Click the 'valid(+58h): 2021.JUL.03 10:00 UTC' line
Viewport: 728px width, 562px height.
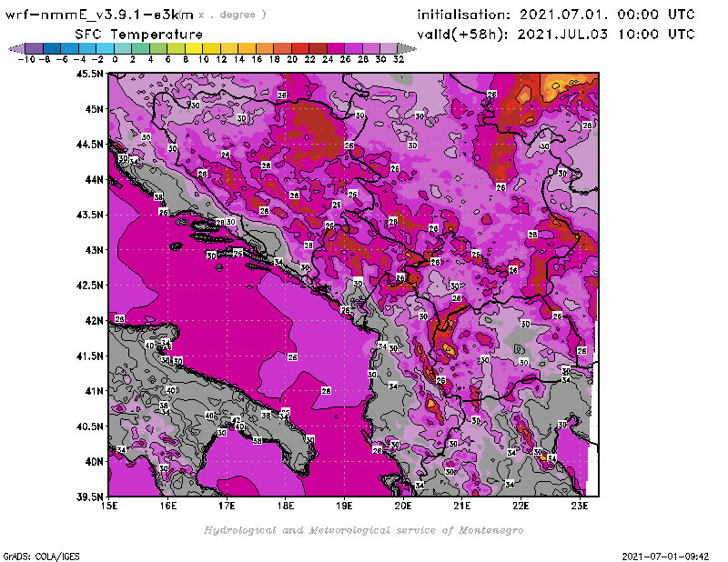coord(556,35)
